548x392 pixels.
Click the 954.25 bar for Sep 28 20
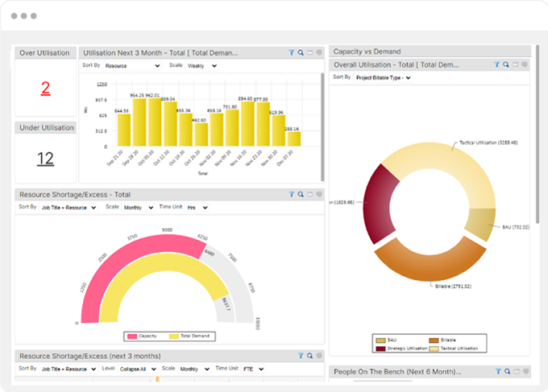point(139,122)
